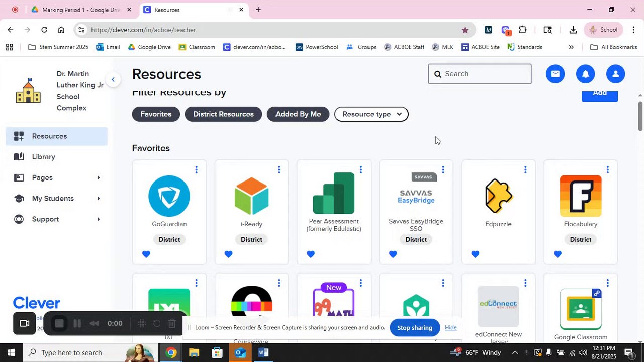The height and width of the screenshot is (362, 644).
Task: Switch to the Resources browser tab
Action: 194,10
